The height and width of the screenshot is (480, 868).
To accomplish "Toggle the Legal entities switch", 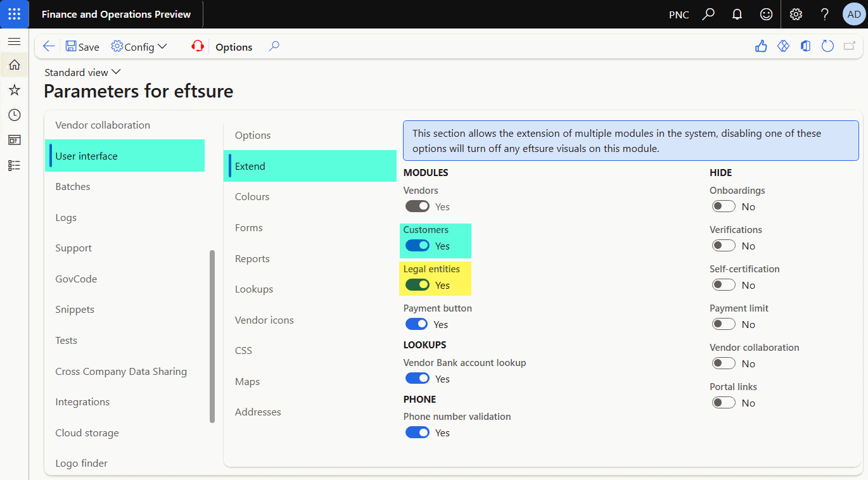I will coord(418,285).
